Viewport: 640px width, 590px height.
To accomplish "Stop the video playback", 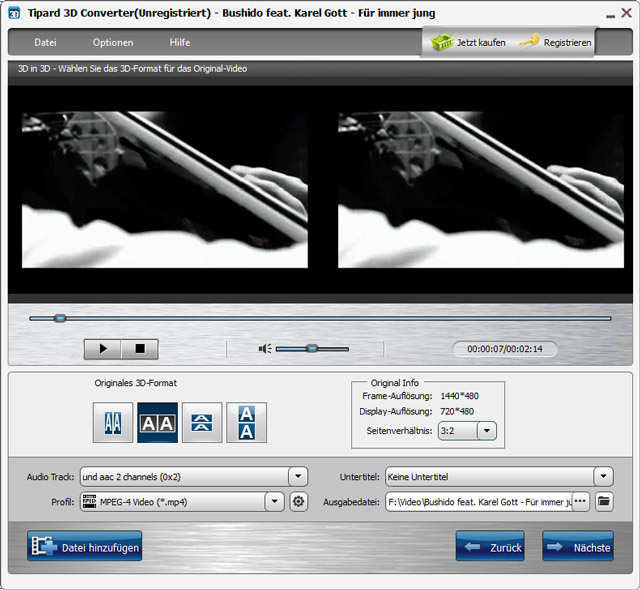I will coord(140,349).
